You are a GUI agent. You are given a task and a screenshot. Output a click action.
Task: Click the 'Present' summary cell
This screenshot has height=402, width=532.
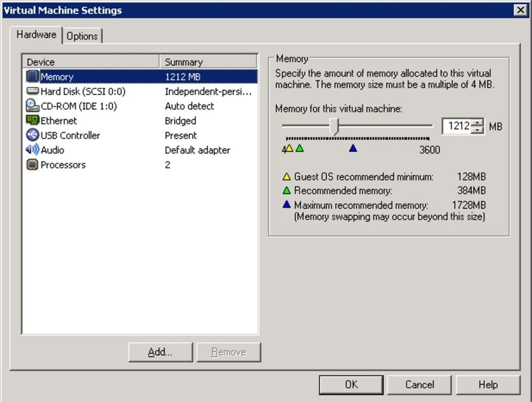click(x=181, y=135)
